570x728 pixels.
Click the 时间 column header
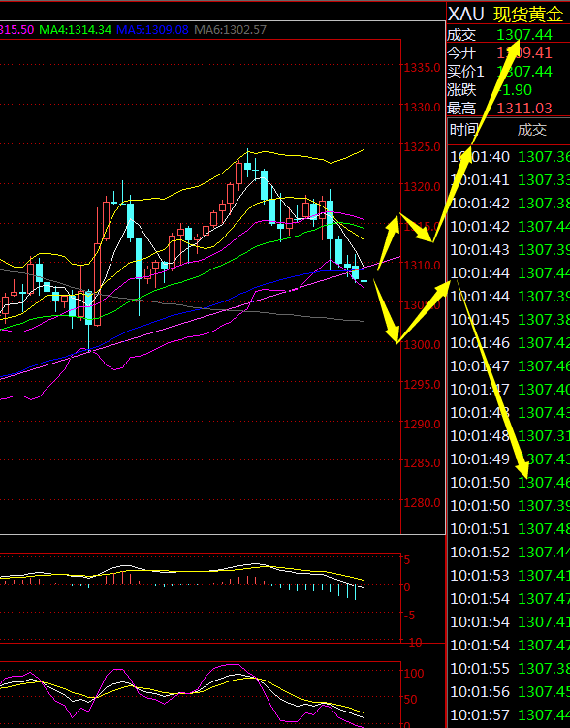463,130
